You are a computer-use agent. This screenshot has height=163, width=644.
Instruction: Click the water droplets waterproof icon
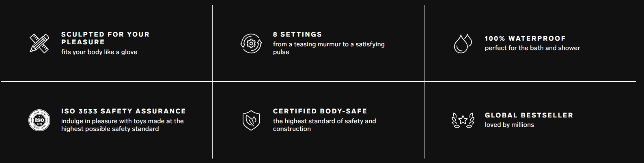pyautogui.click(x=463, y=43)
